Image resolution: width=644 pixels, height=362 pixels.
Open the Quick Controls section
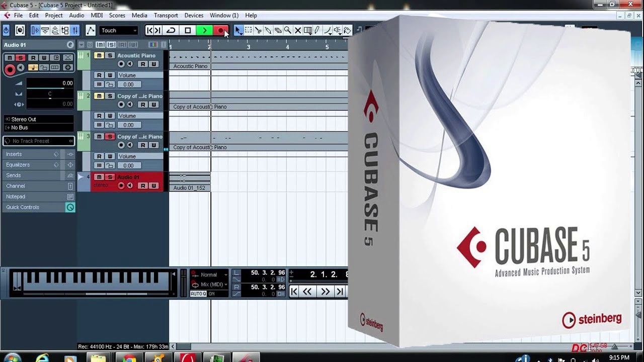pos(39,207)
